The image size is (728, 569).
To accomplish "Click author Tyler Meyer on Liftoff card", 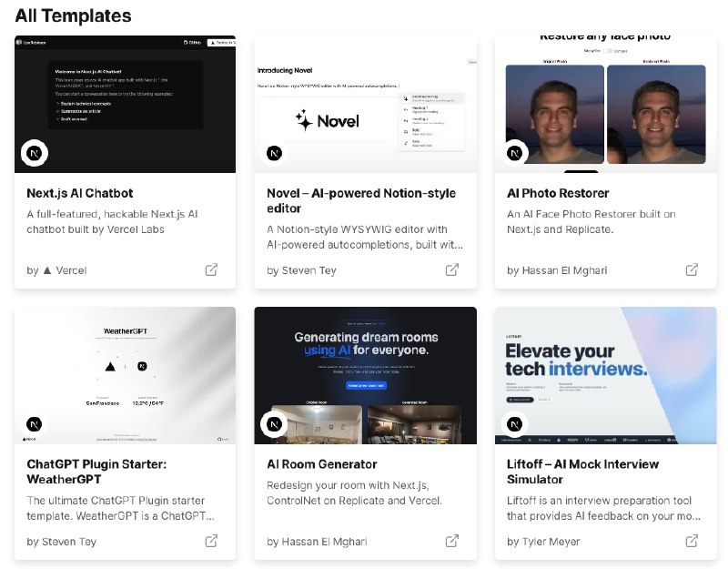I will [551, 542].
